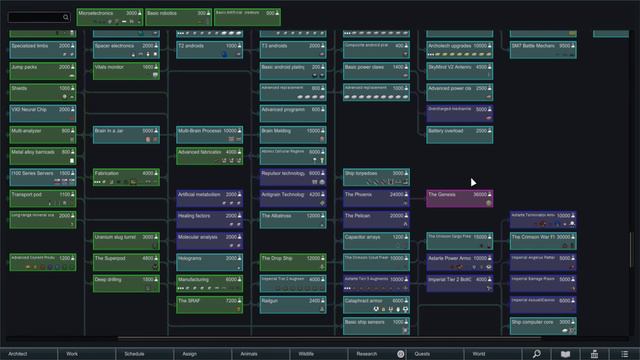This screenshot has width=640, height=360.
Task: Select the VX0 Neural Chip node
Action: click(43, 113)
